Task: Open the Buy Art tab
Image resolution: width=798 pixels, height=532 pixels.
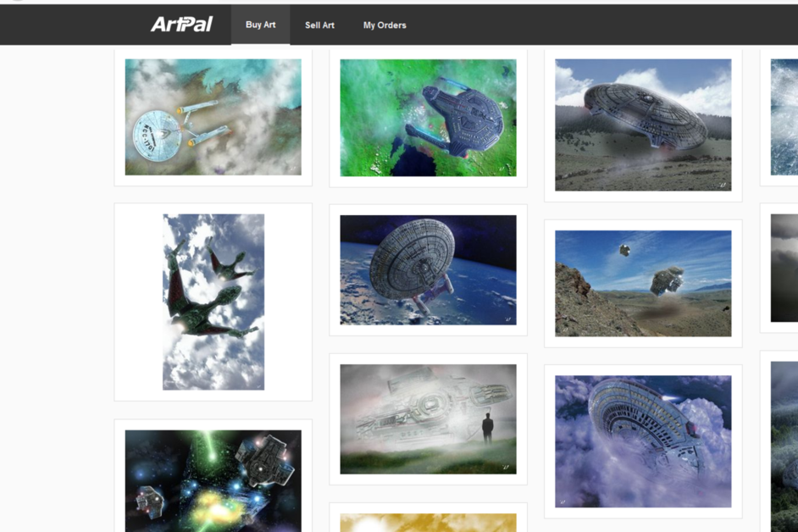Action: click(x=261, y=25)
